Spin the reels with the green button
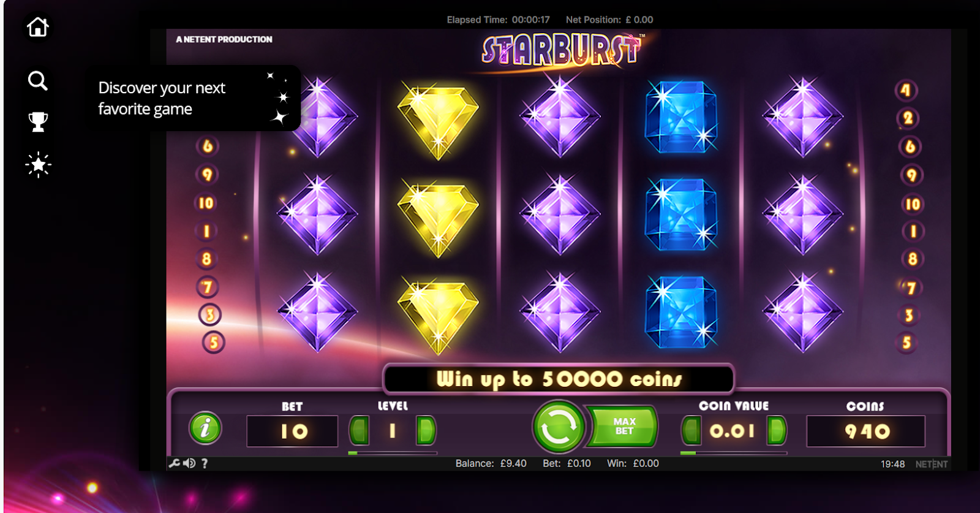 (558, 427)
